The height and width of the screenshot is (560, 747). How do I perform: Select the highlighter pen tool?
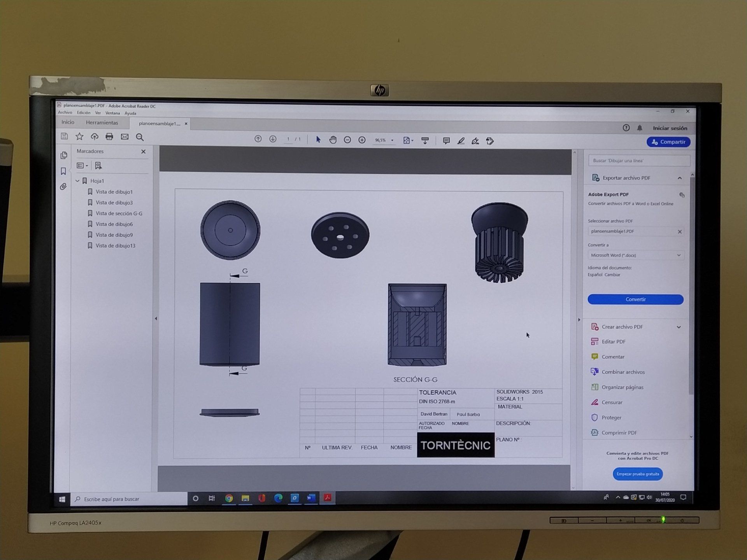pyautogui.click(x=461, y=141)
